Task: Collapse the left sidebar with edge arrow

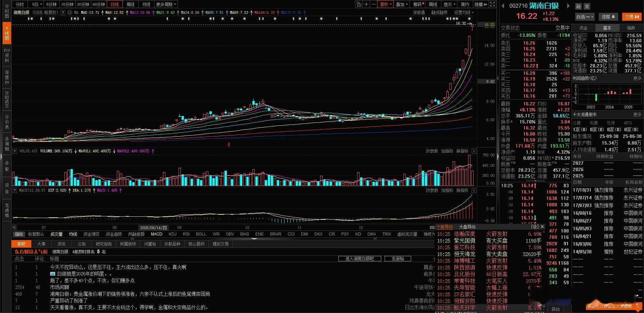Action: click(1, 156)
